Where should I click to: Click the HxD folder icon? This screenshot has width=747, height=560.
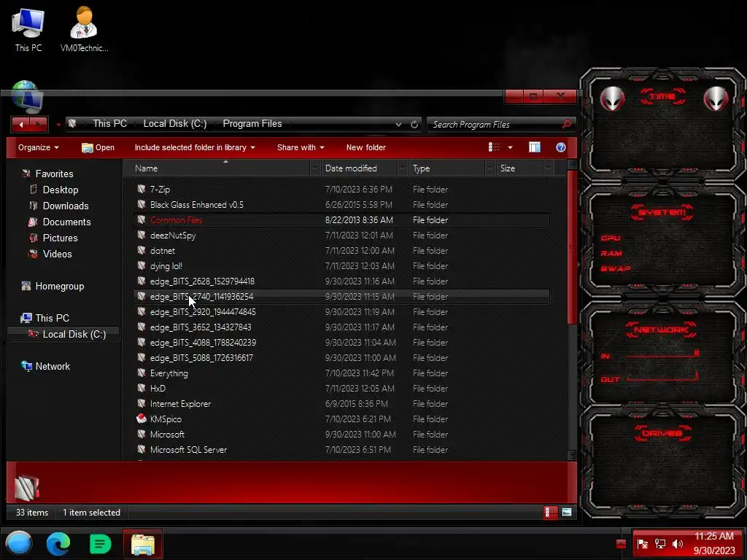(x=141, y=388)
